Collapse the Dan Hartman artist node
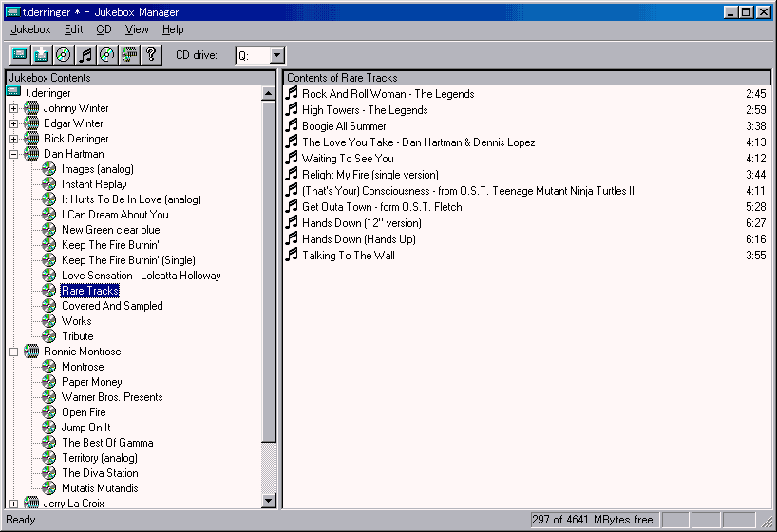The image size is (777, 532). click(x=13, y=154)
